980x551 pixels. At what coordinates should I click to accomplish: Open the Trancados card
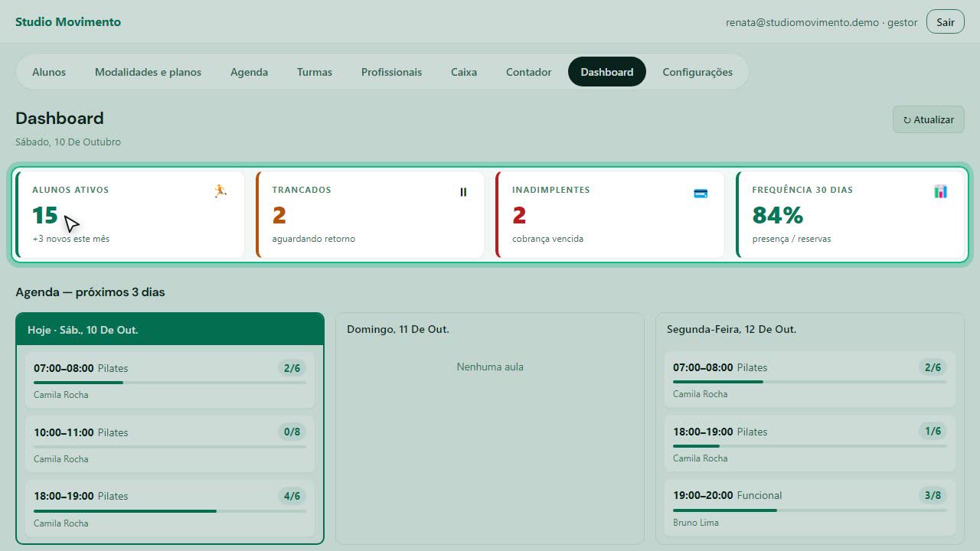click(x=370, y=214)
